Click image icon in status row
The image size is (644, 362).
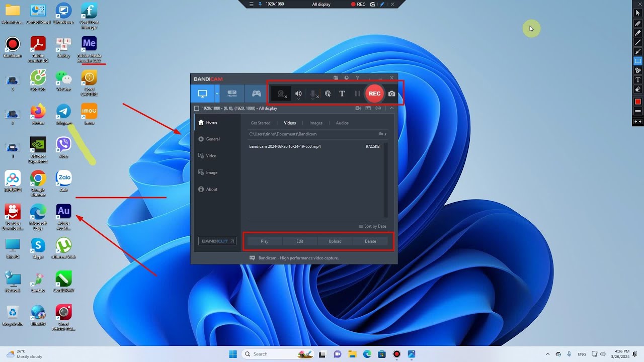[x=368, y=108]
